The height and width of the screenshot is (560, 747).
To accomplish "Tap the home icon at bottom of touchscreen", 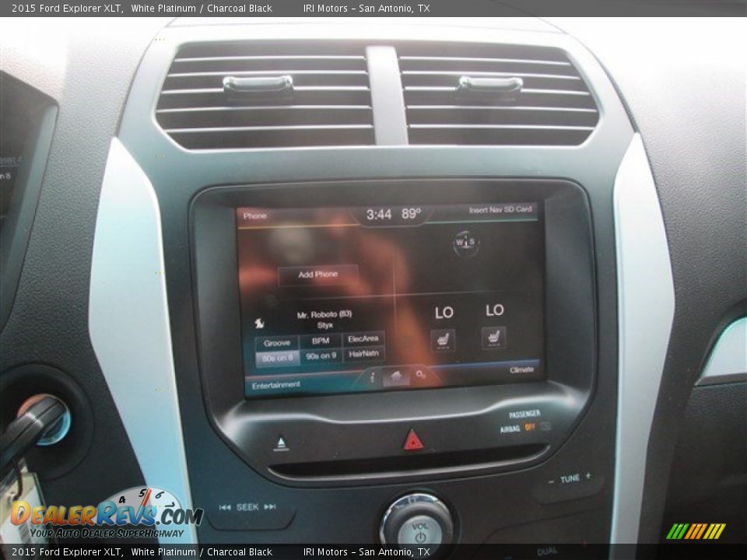I will coord(396,375).
